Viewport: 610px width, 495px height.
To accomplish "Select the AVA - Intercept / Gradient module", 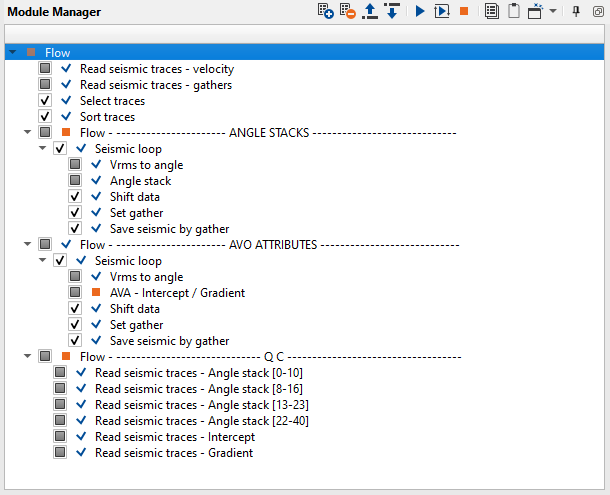I will (177, 293).
